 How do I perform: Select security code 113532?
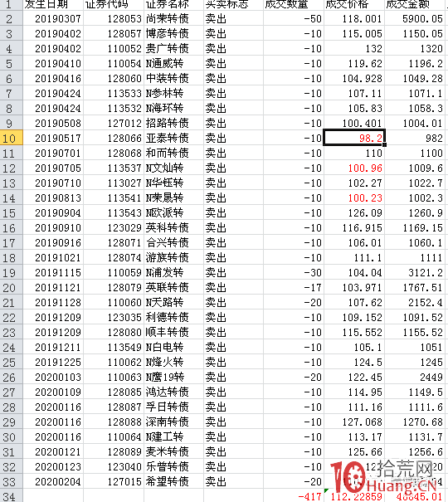pyautogui.click(x=114, y=109)
